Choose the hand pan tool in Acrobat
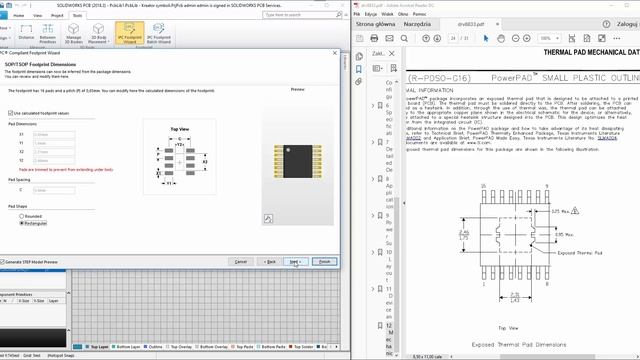This screenshot has height=360, width=640. [x=501, y=38]
